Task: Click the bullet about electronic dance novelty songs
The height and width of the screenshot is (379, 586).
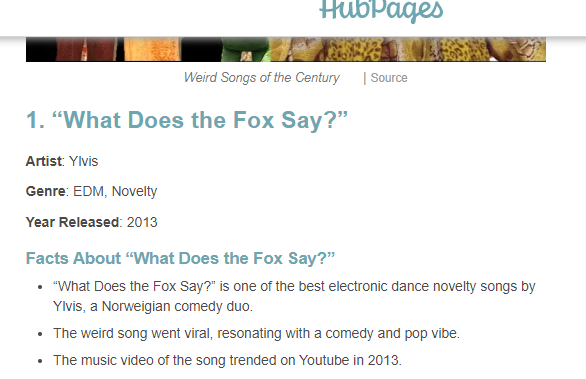Action: point(294,296)
